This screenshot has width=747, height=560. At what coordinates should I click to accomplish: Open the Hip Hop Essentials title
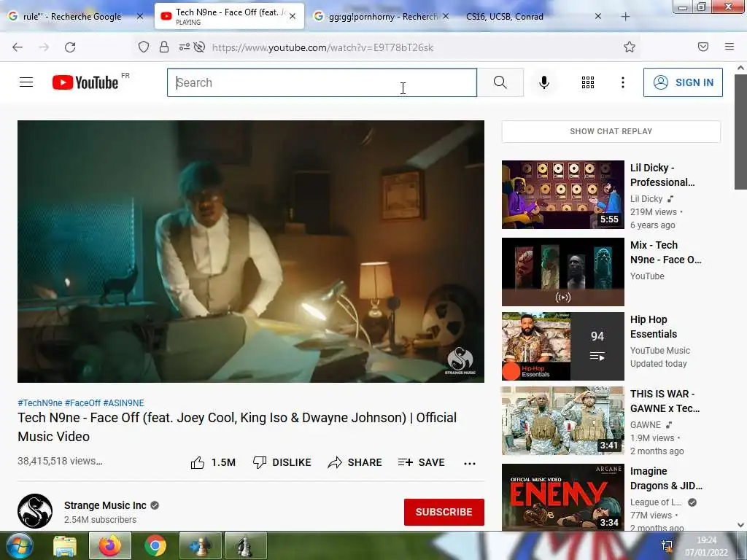(x=654, y=327)
